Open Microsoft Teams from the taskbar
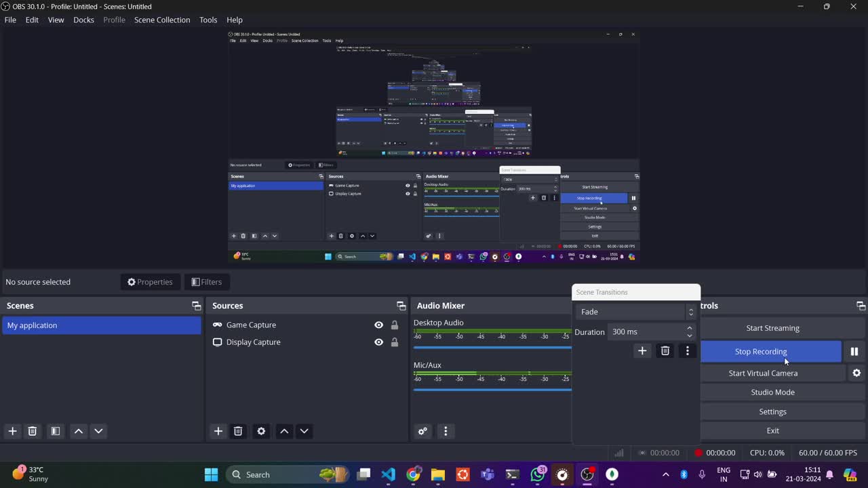Screen dimensions: 868x488 488,474
